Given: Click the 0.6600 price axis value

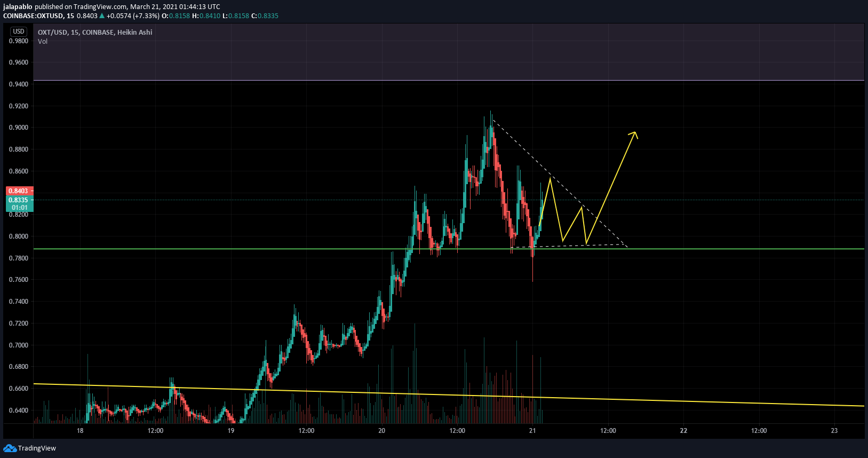Looking at the screenshot, I should 19,389.
